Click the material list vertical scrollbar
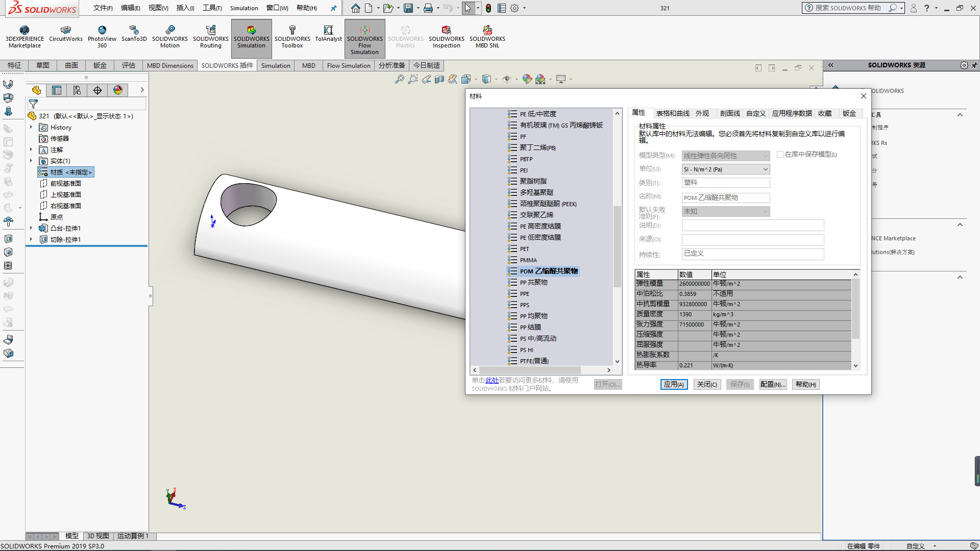The image size is (980, 551). coord(617,246)
